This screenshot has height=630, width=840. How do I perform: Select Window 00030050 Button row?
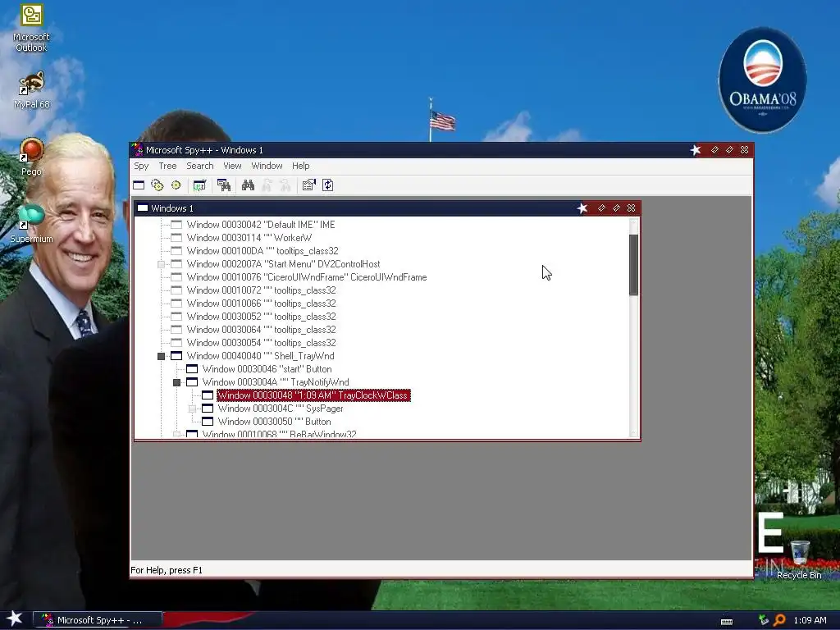274,422
